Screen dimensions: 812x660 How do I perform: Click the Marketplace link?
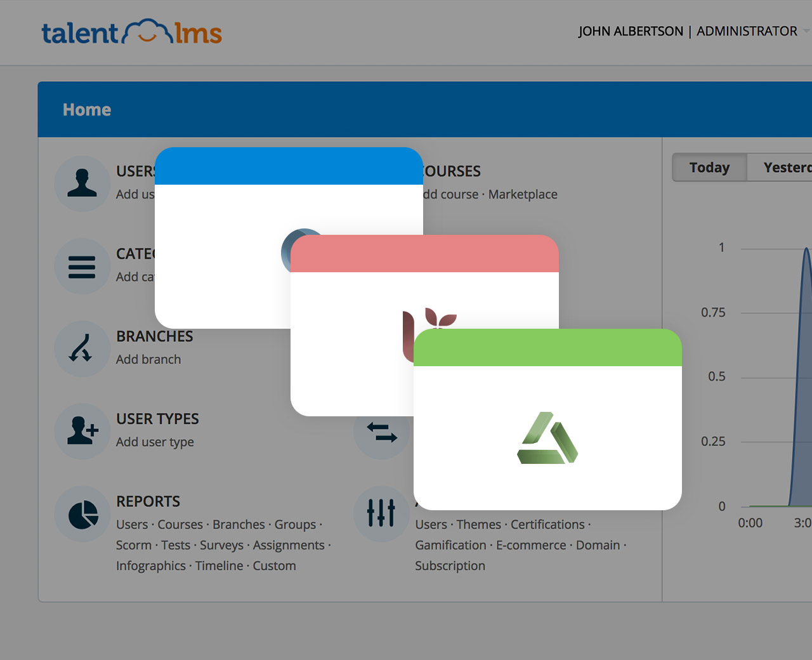pos(523,194)
